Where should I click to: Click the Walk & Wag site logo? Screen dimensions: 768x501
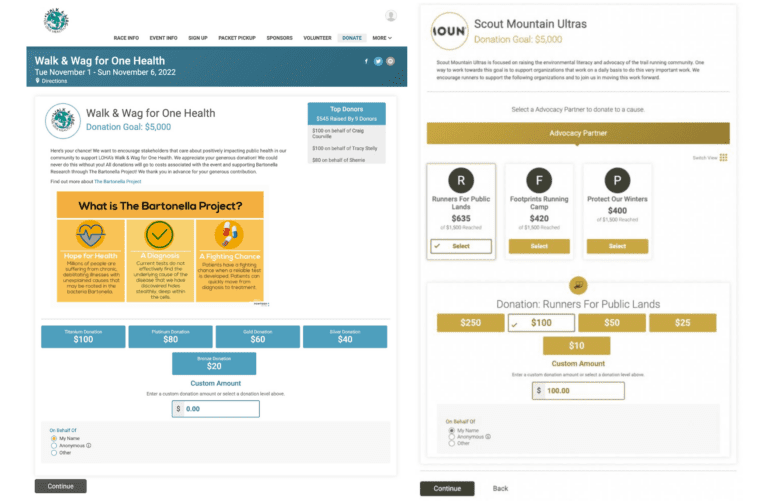click(x=56, y=20)
